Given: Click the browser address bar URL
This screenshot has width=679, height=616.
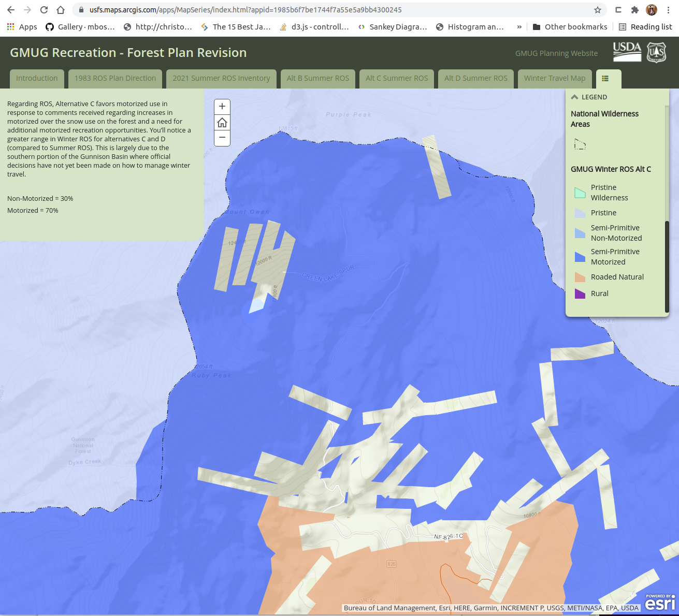Looking at the screenshot, I should (245, 10).
